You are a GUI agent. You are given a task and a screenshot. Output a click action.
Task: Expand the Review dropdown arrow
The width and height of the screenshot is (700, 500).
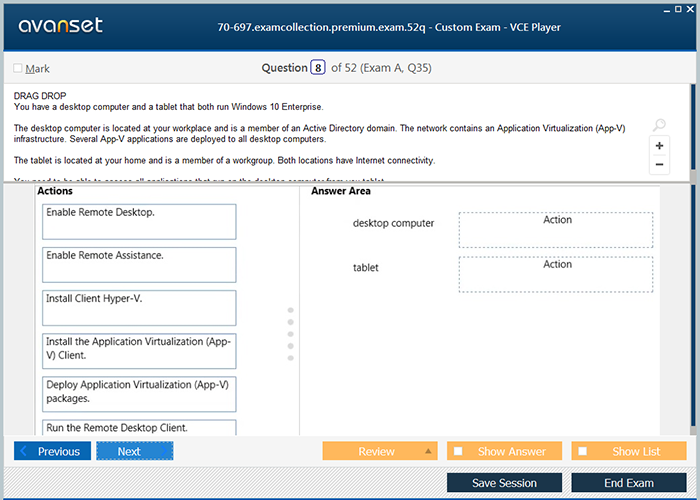click(x=429, y=451)
